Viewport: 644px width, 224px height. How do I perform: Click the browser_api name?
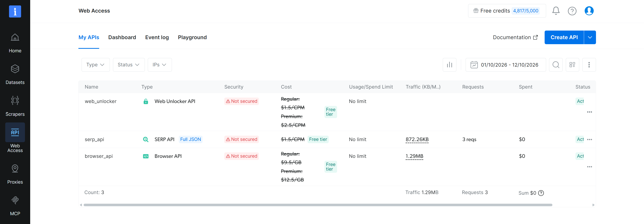pos(99,156)
